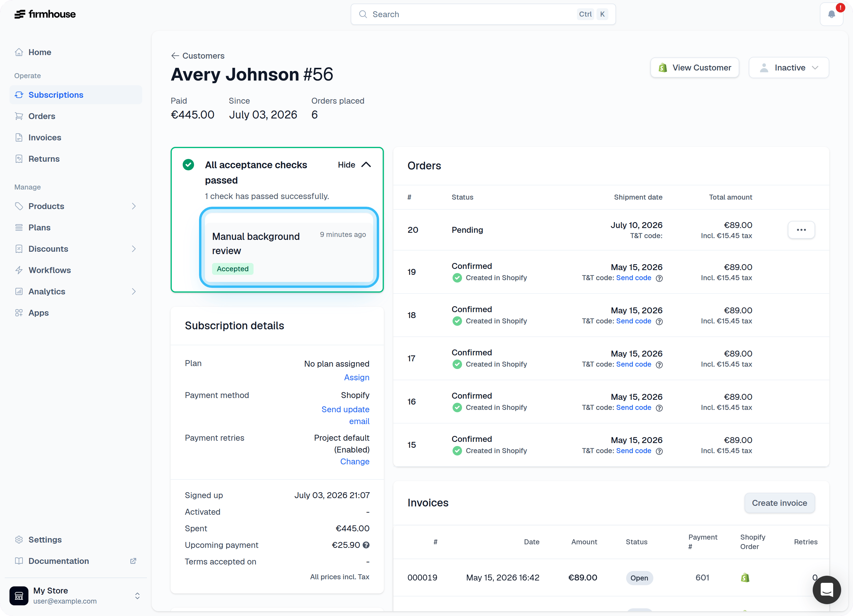Click the Total amount column header
Image resolution: width=853 pixels, height=616 pixels.
(x=730, y=197)
